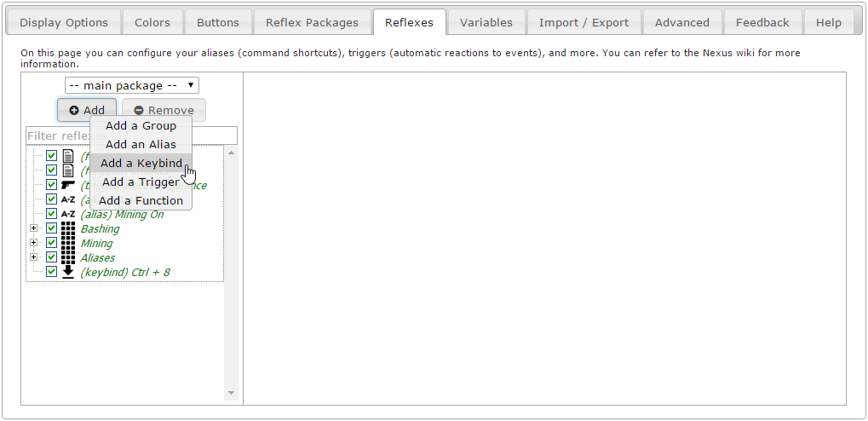Expand the Aliases group tree node
Image resolution: width=868 pixels, height=421 pixels.
click(x=34, y=257)
